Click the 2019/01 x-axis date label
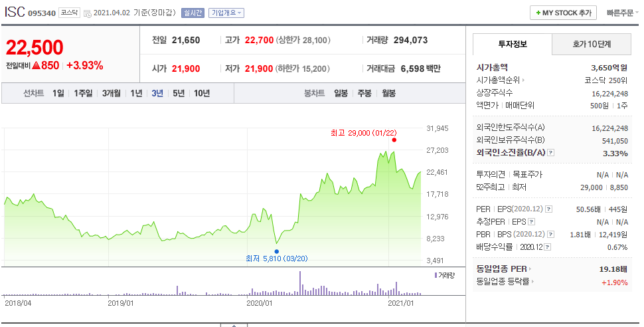 pyautogui.click(x=120, y=304)
